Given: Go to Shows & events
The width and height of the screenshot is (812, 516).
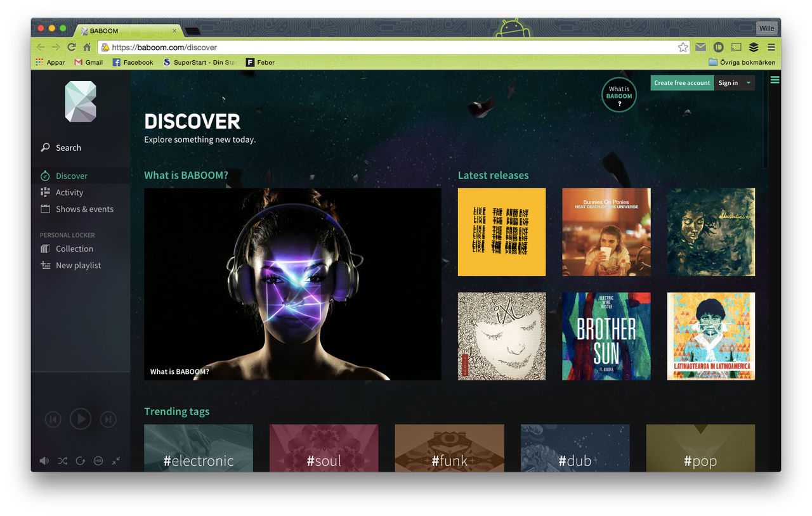Looking at the screenshot, I should [x=84, y=209].
